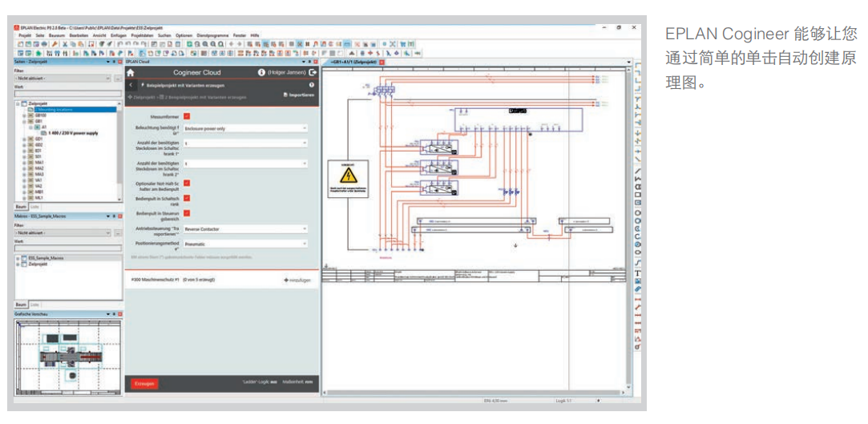Click the high-voltage warning symbol in schematic
Image resolution: width=868 pixels, height=424 pixels.
coord(348,177)
